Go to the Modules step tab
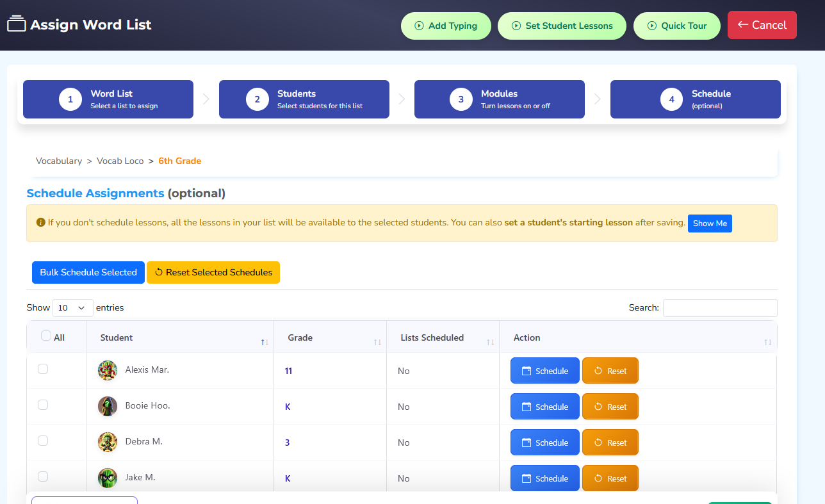The width and height of the screenshot is (825, 504). [x=500, y=99]
